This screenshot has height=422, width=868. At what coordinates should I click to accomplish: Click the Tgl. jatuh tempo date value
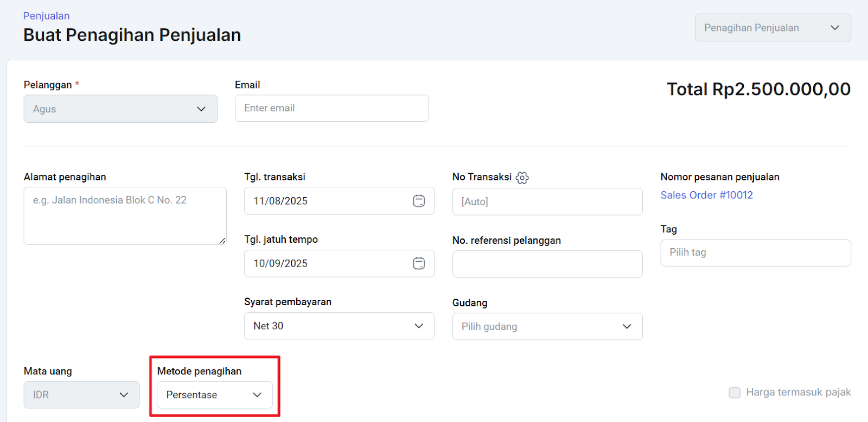click(280, 263)
